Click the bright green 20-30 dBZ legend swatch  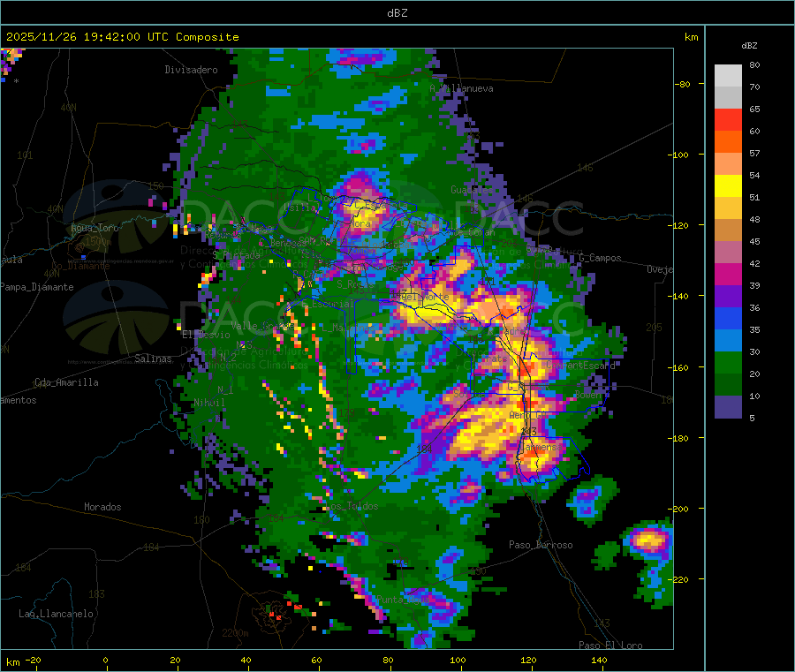click(x=728, y=363)
